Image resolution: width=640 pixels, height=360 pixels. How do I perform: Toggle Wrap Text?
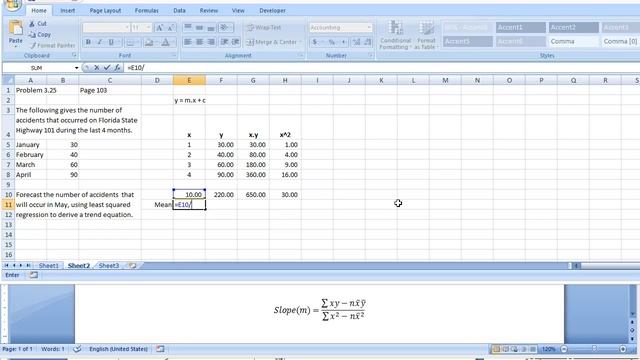click(264, 28)
